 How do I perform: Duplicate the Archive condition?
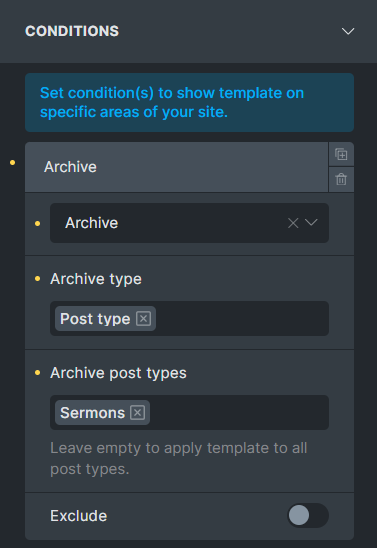341,154
